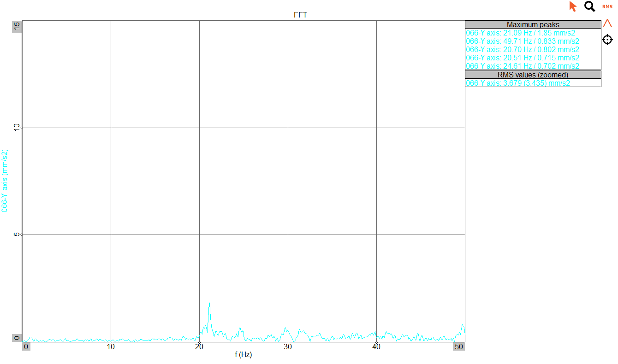
Task: Click the f (Hz) x-axis label
Action: click(x=243, y=355)
